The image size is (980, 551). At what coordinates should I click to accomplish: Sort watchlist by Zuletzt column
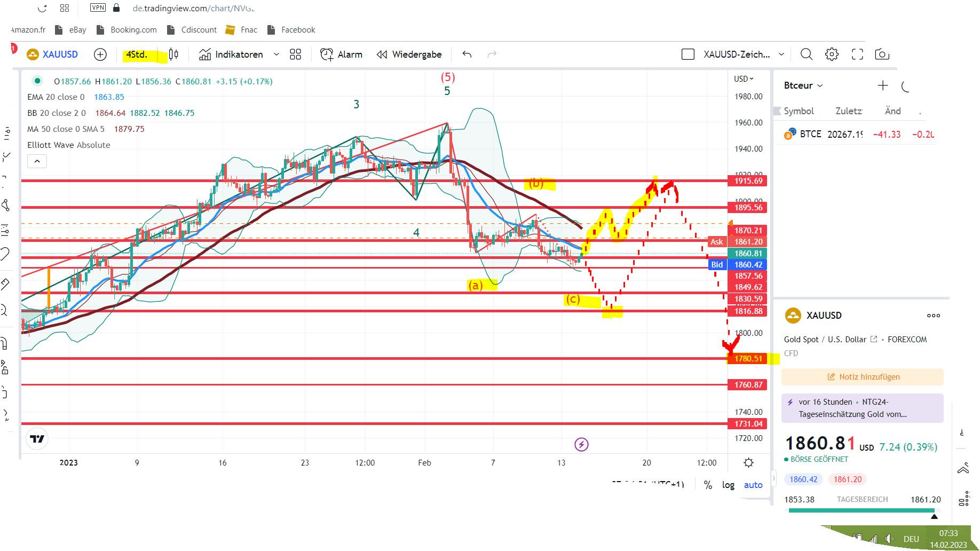(849, 111)
